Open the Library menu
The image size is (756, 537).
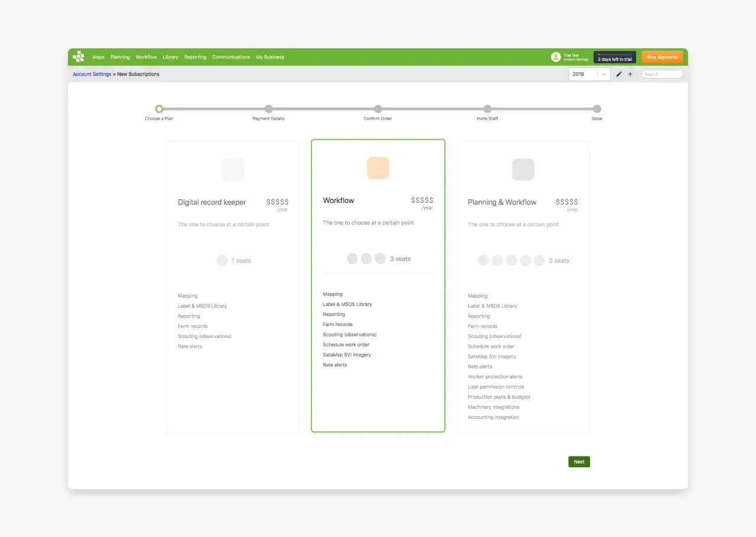pos(170,57)
